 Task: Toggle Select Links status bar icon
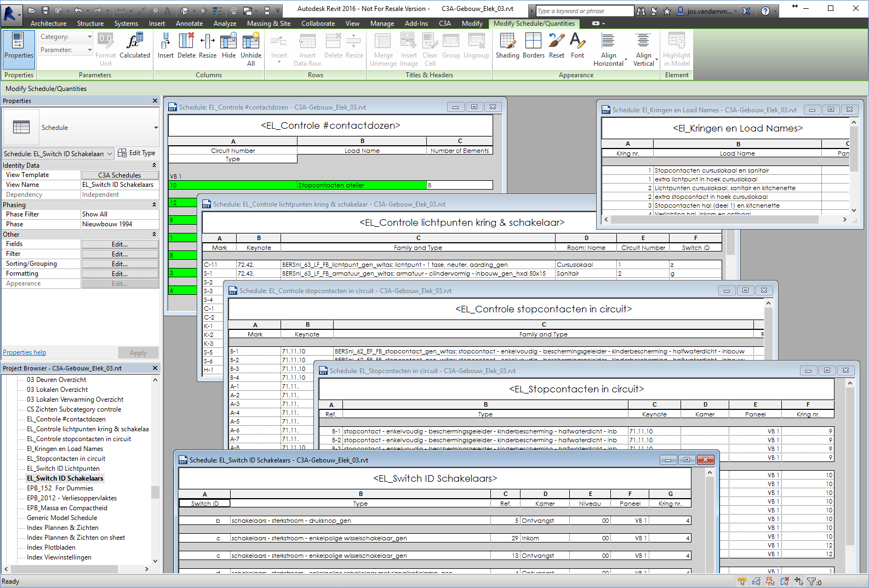(x=742, y=581)
